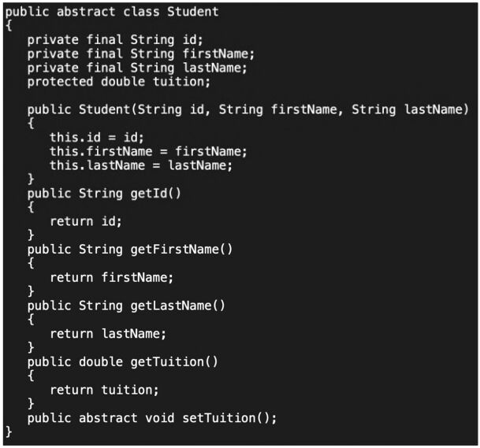Click the "this.id = id;" assignment

point(97,138)
